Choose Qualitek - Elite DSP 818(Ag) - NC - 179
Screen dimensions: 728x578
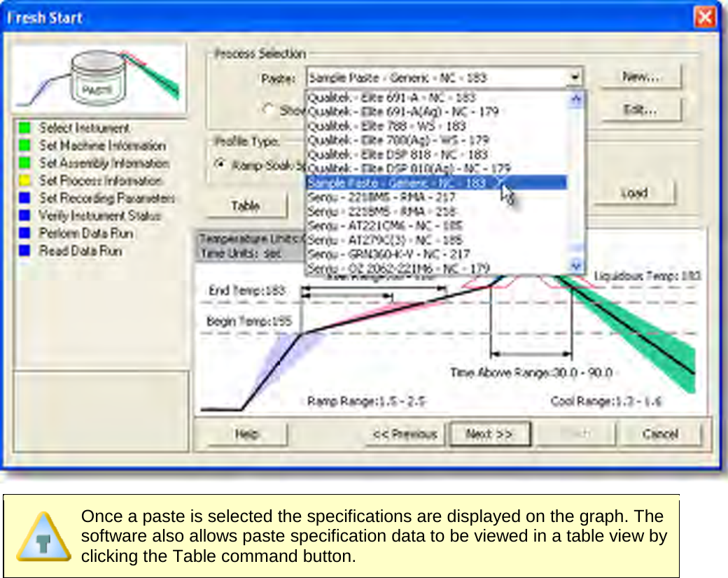click(436, 169)
